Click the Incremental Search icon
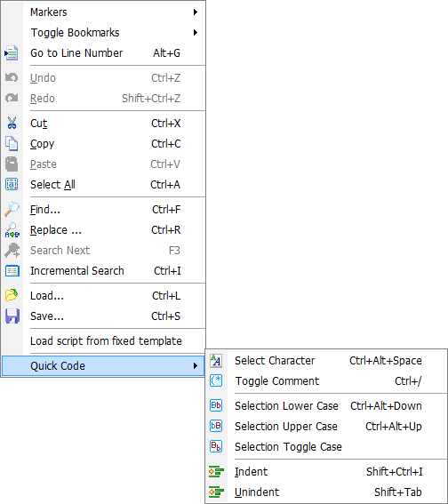 12,271
